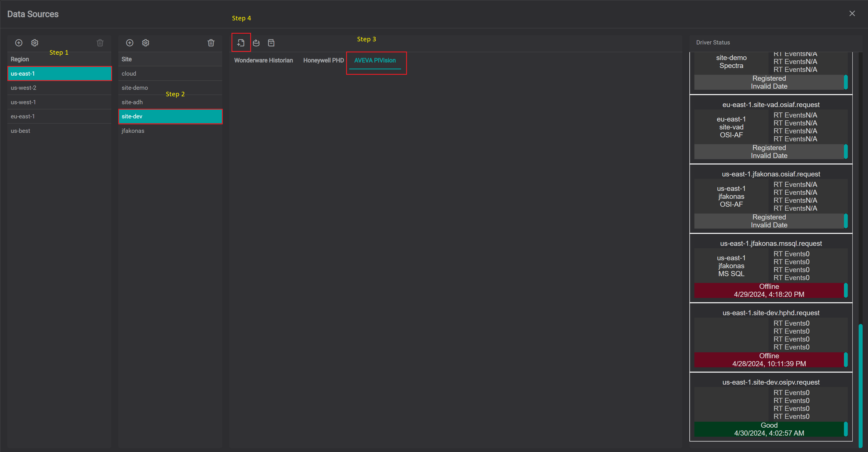Screen dimensions: 868x452
Task: Open Region settings gear icon
Action: click(35, 43)
